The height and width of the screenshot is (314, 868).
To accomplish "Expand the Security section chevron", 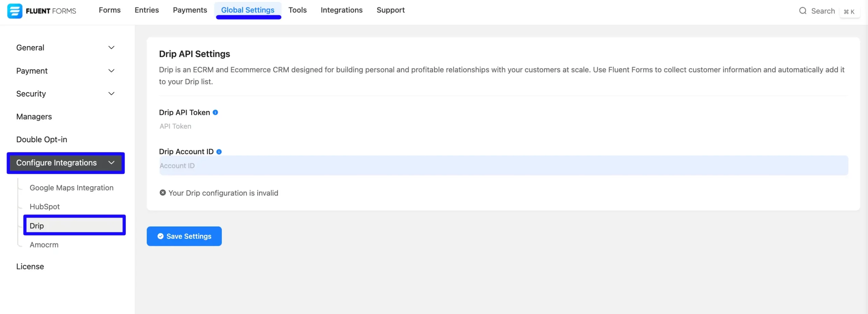I will tap(111, 93).
